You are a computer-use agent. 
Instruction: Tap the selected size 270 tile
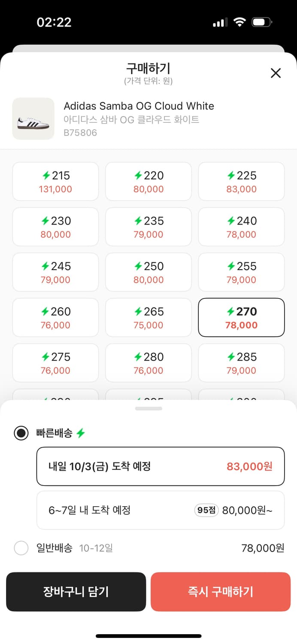241,318
